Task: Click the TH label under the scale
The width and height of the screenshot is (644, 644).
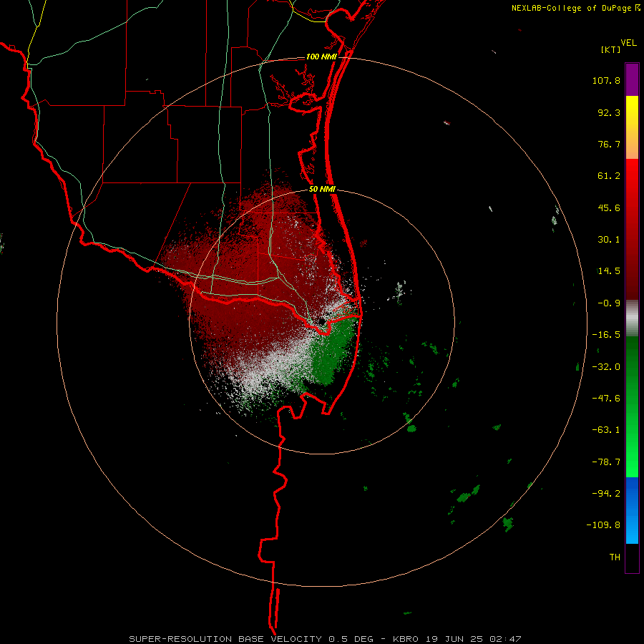Action: [615, 557]
